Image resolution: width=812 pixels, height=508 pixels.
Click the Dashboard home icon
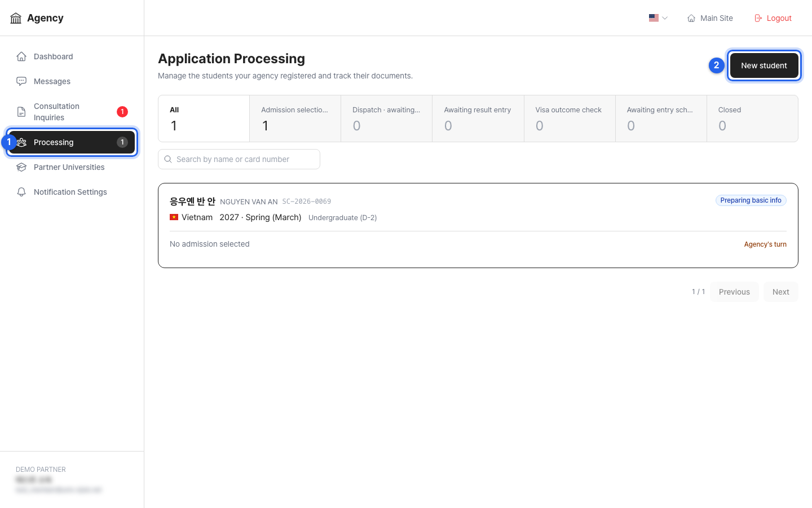(x=21, y=56)
